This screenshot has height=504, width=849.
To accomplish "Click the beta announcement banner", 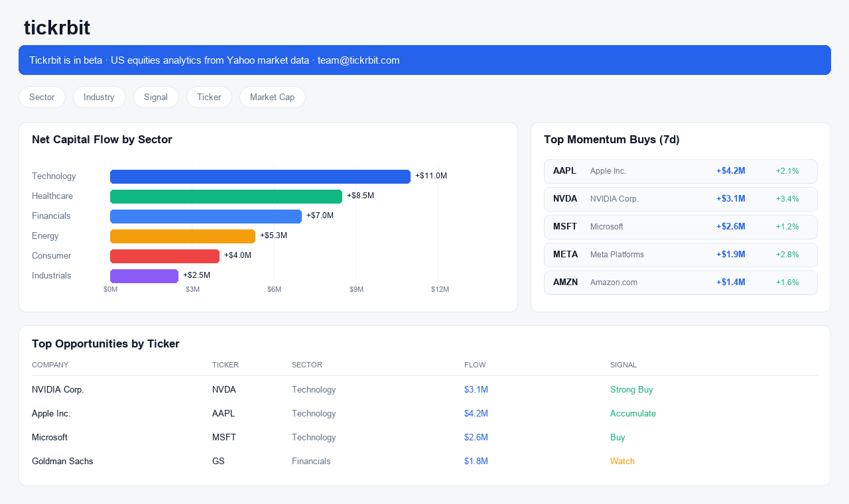I will [x=424, y=60].
